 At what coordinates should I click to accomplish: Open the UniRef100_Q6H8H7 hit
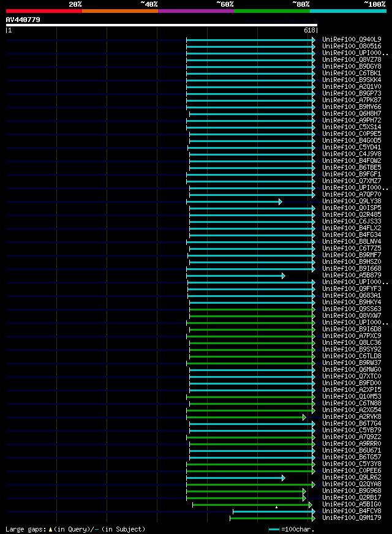pyautogui.click(x=352, y=114)
